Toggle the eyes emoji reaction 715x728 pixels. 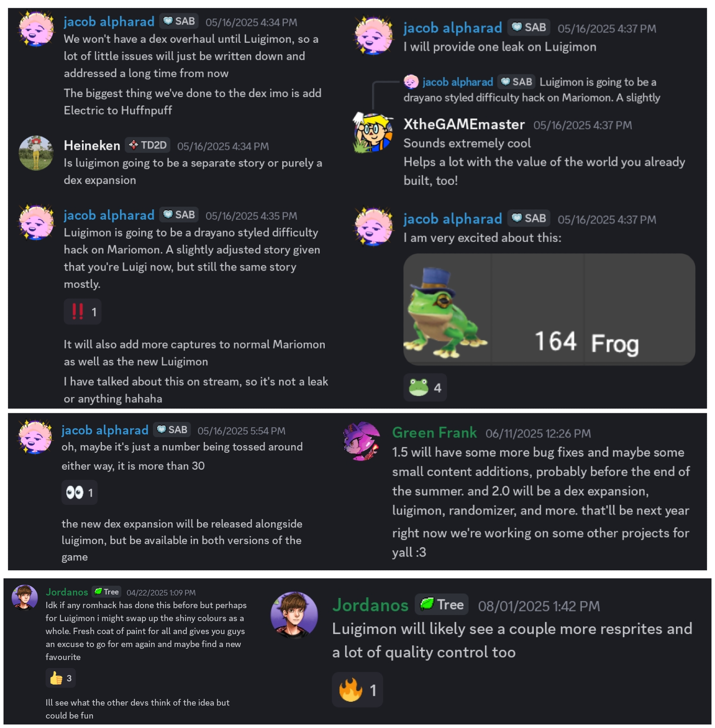(80, 492)
